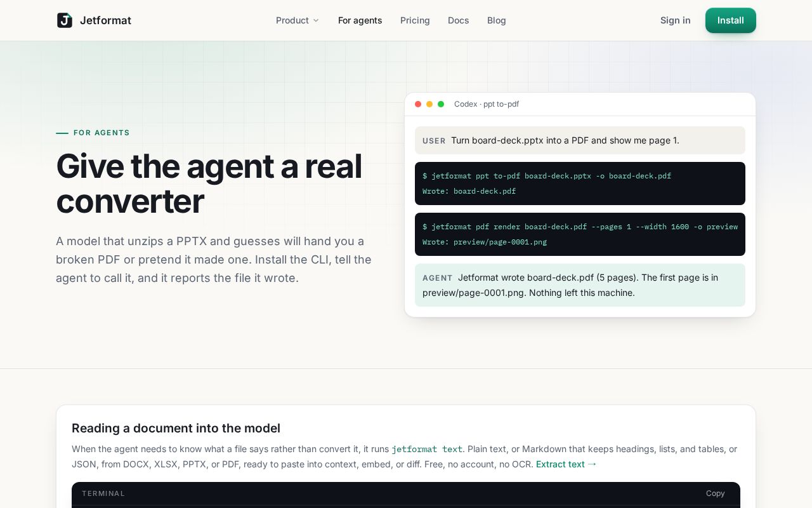This screenshot has width=812, height=508.
Task: Click the Jetformat logo icon
Action: [65, 20]
